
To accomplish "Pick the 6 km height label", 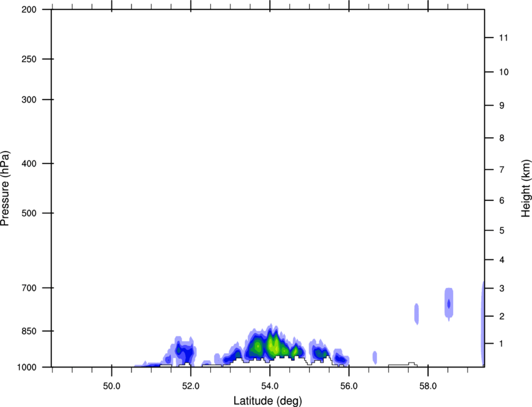I will (502, 200).
